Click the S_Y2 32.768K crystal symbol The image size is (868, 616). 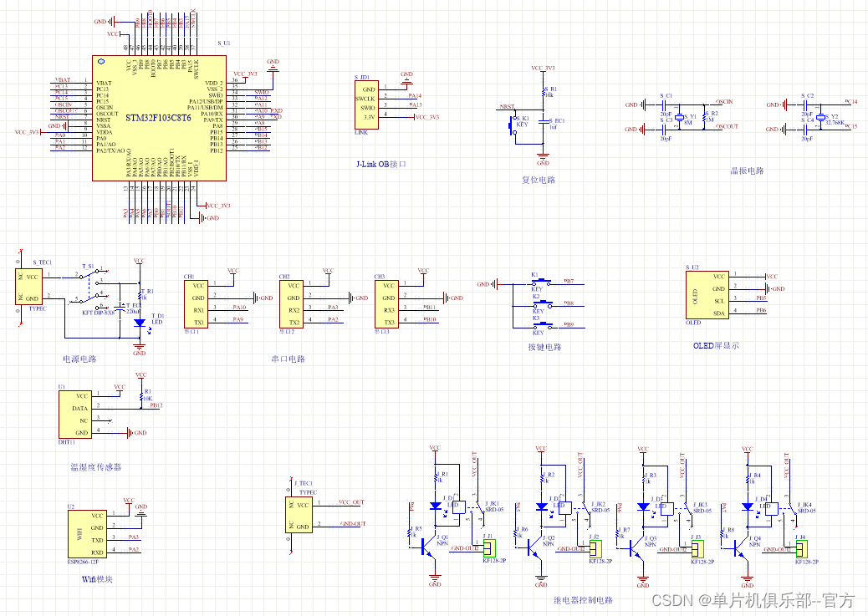point(821,118)
